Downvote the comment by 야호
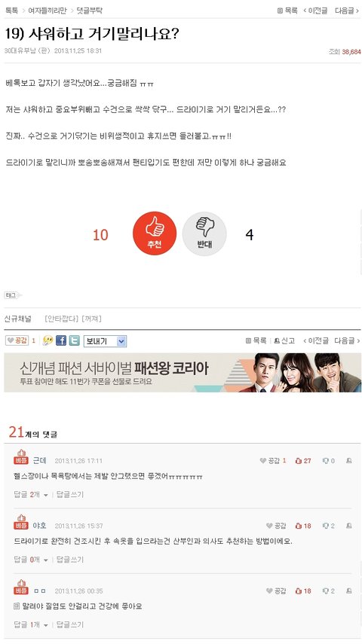 [x=328, y=526]
